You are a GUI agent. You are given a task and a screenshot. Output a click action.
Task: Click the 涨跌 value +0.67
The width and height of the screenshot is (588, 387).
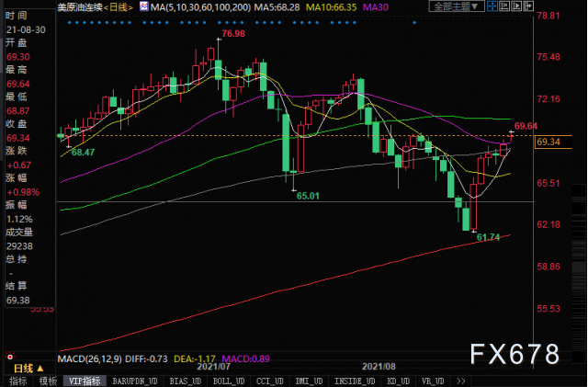coord(18,165)
